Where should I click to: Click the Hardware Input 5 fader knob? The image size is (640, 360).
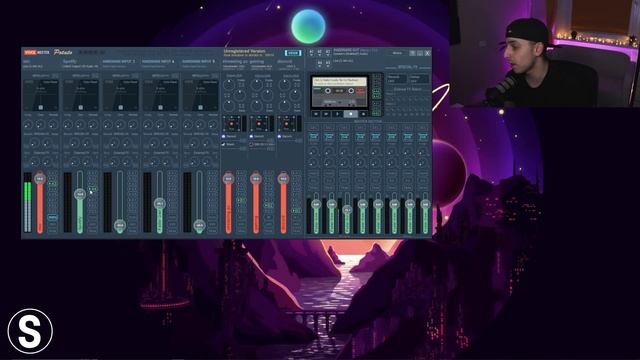[199, 225]
